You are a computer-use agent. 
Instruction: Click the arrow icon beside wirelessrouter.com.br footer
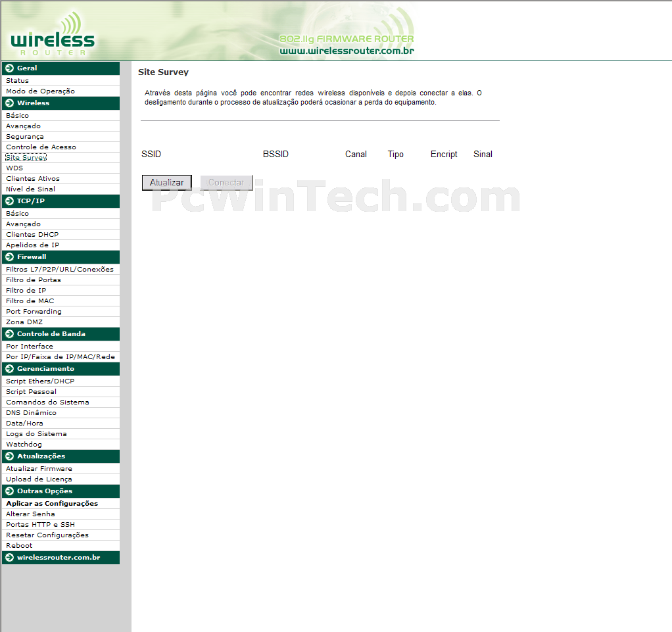9,558
